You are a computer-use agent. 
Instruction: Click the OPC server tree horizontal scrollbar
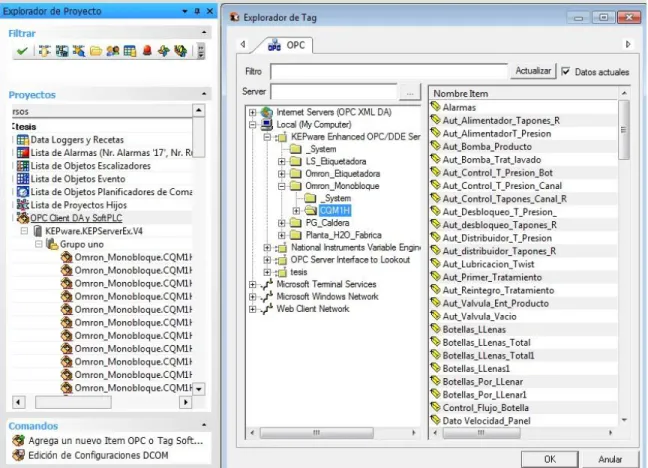(x=317, y=432)
